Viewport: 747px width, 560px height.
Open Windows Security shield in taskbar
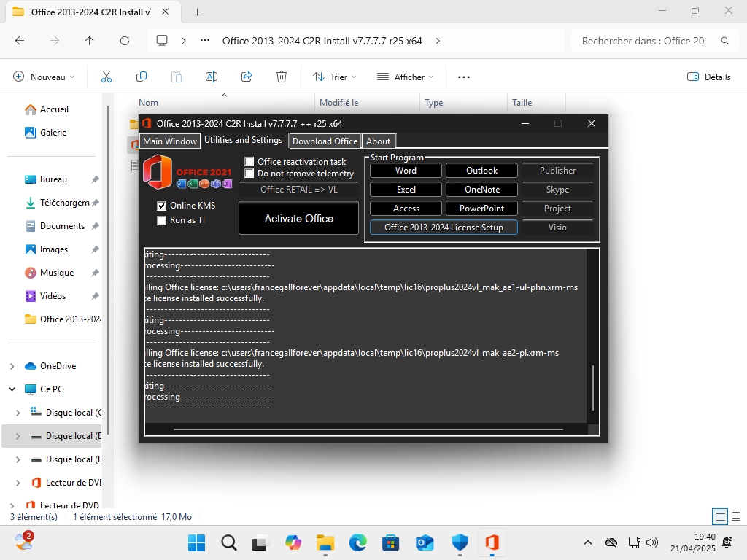click(460, 542)
